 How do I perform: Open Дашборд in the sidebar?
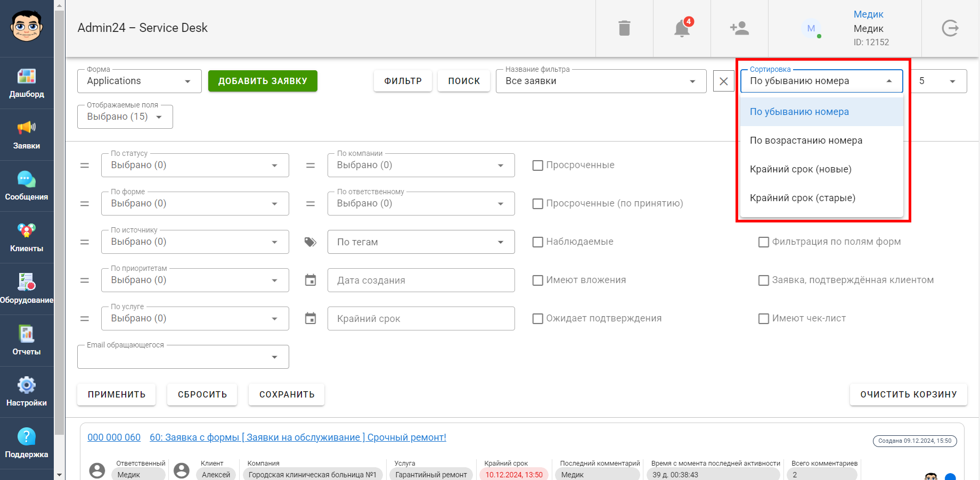point(27,84)
